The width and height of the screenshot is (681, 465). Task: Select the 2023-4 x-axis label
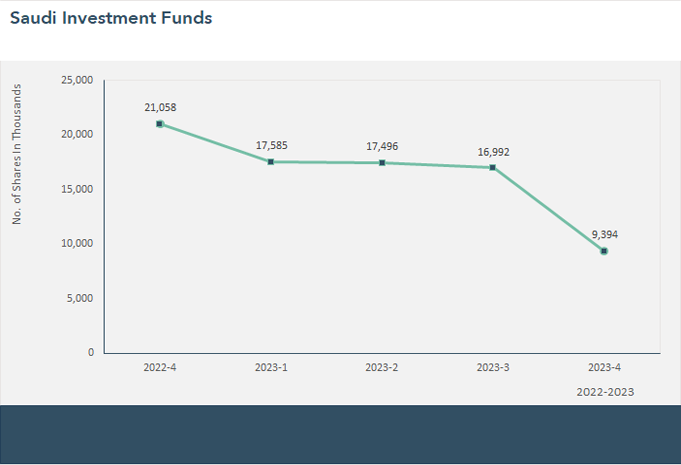tap(604, 368)
